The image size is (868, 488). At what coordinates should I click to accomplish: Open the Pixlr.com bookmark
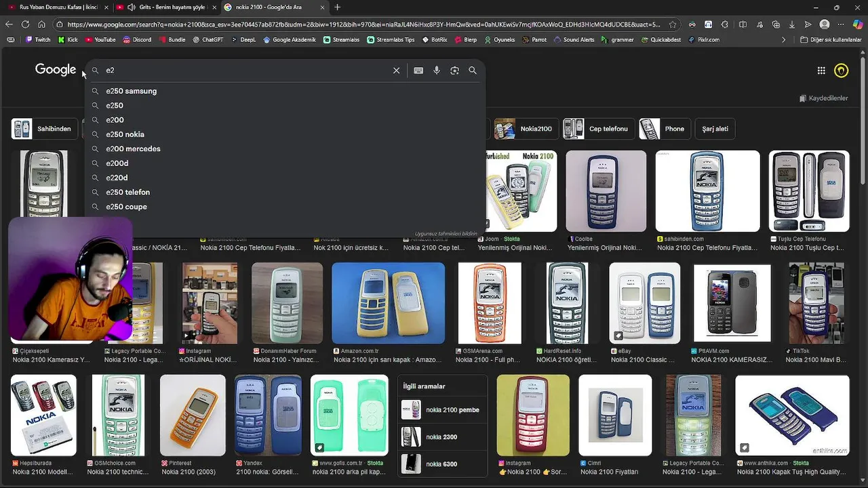coord(703,40)
